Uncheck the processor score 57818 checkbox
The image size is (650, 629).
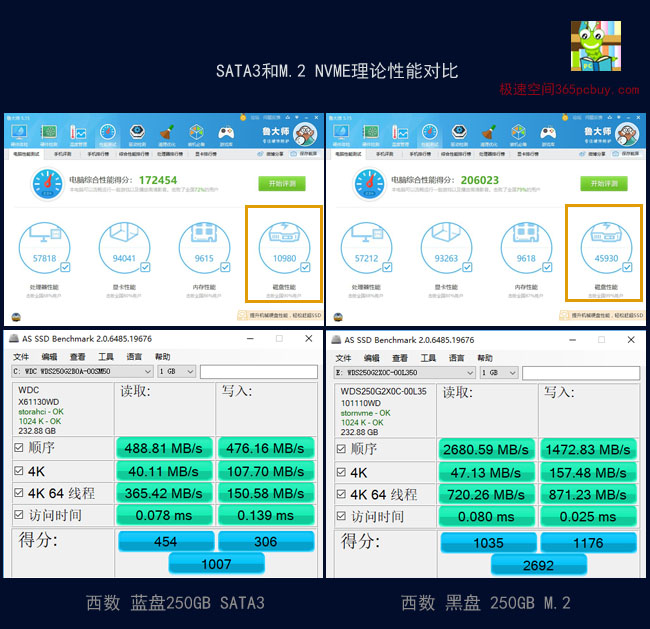pyautogui.click(x=65, y=267)
